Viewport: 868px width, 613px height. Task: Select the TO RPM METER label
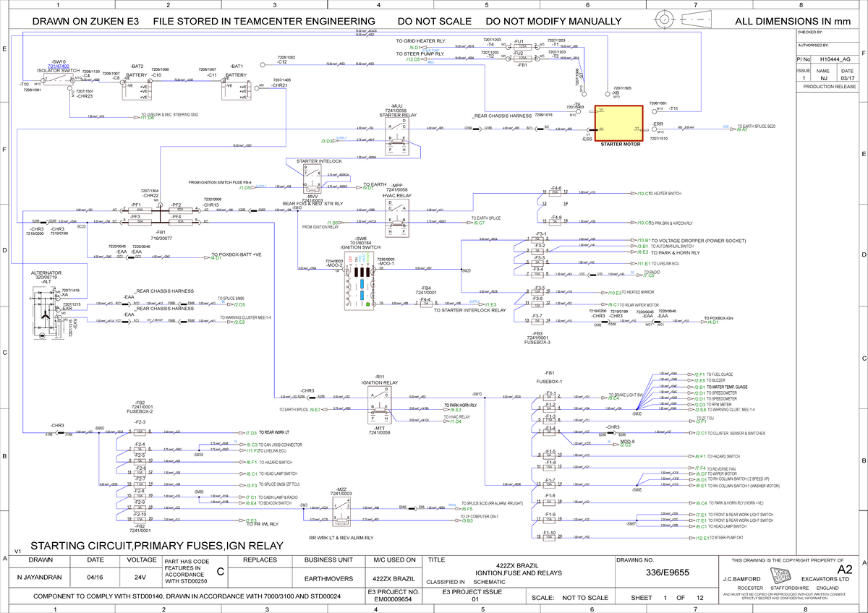tap(719, 404)
